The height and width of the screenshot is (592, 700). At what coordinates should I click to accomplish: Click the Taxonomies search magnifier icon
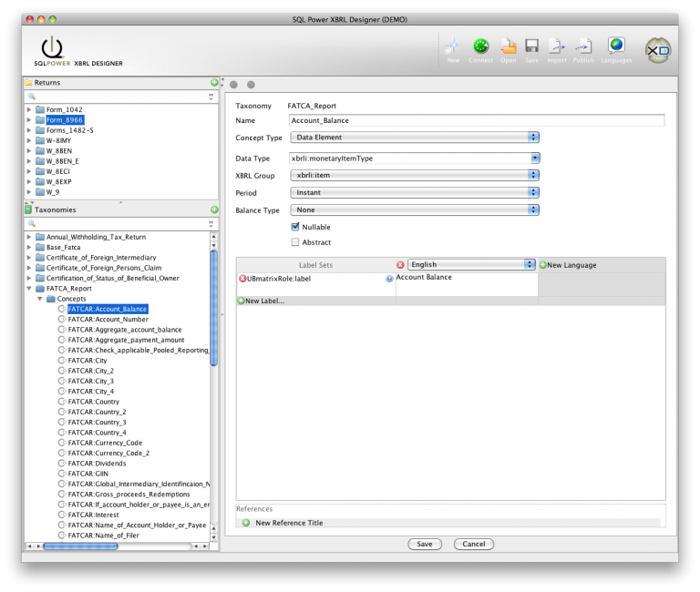coord(32,223)
